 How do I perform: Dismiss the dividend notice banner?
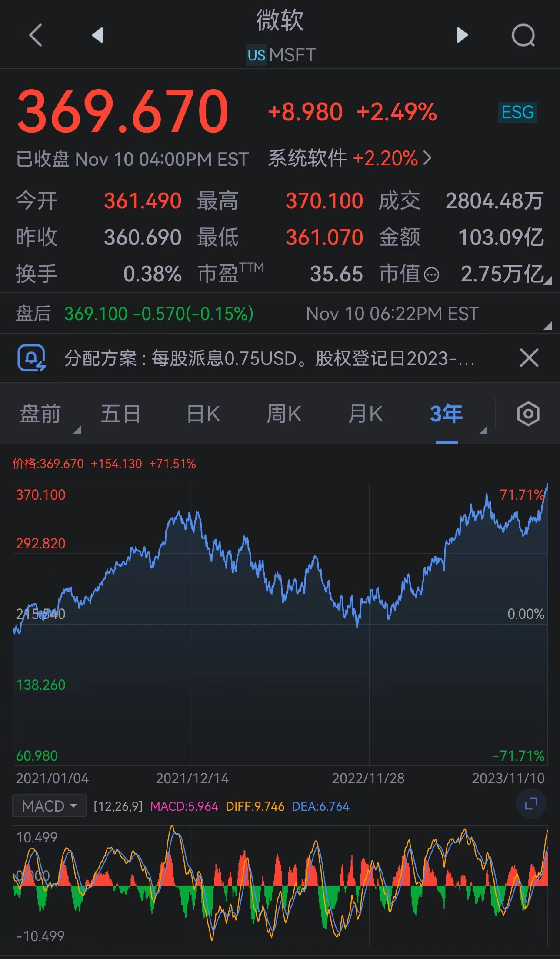pyautogui.click(x=529, y=358)
